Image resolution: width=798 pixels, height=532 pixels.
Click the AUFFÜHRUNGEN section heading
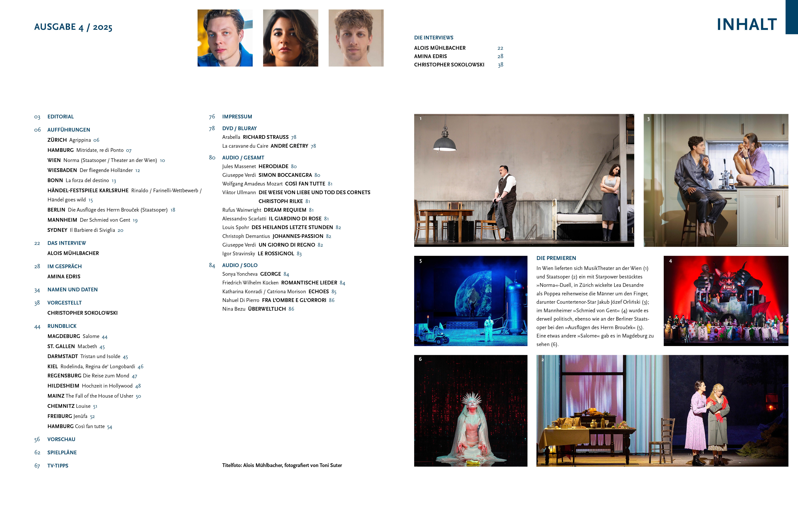(x=69, y=130)
